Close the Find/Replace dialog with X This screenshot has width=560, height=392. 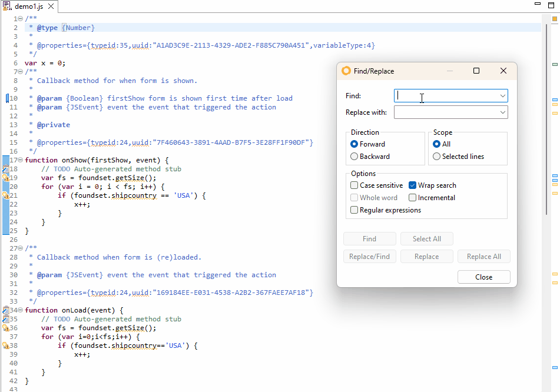[503, 71]
